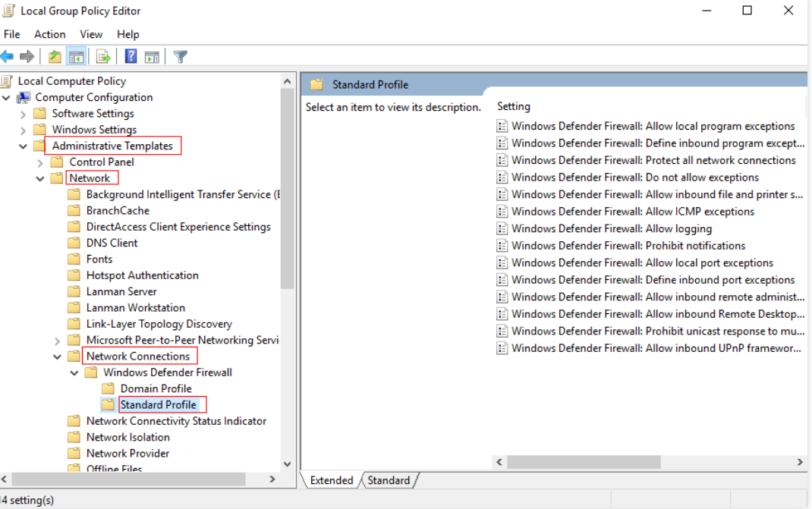Viewport: 812px width, 509px height.
Task: Click the Forward arrow toolbar icon
Action: click(27, 57)
